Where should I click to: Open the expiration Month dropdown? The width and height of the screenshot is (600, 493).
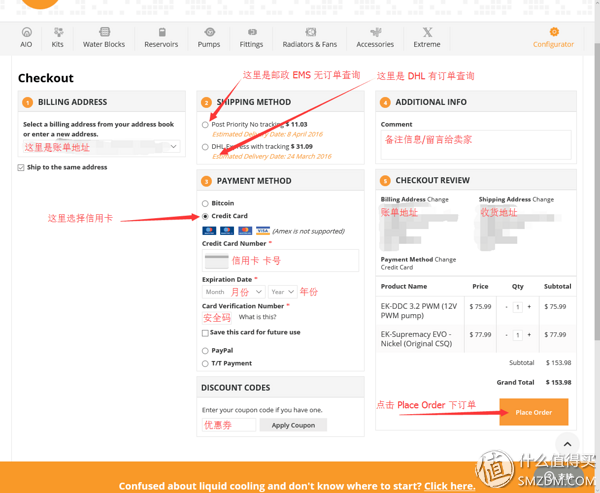tap(233, 292)
